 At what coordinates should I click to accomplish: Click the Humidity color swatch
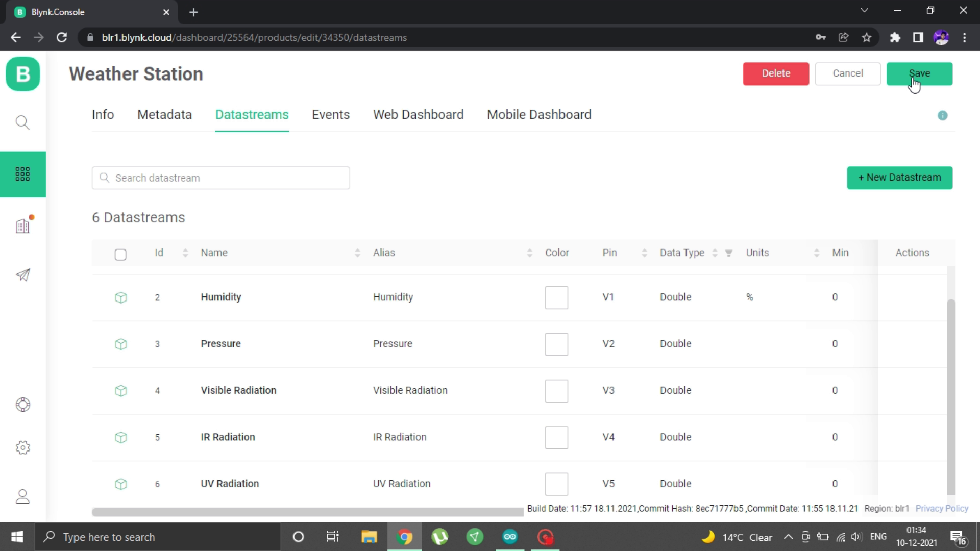[556, 297]
